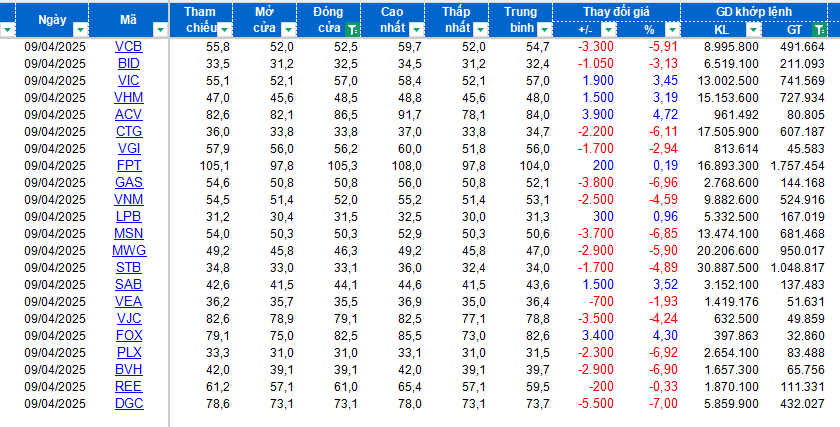Image resolution: width=840 pixels, height=427 pixels.
Task: Open the BVH stock link
Action: tap(129, 369)
